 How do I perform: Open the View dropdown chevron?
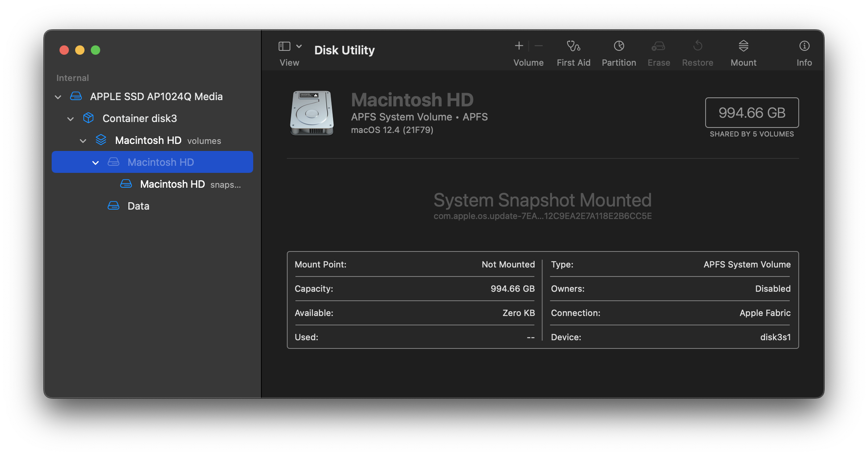[x=299, y=46]
